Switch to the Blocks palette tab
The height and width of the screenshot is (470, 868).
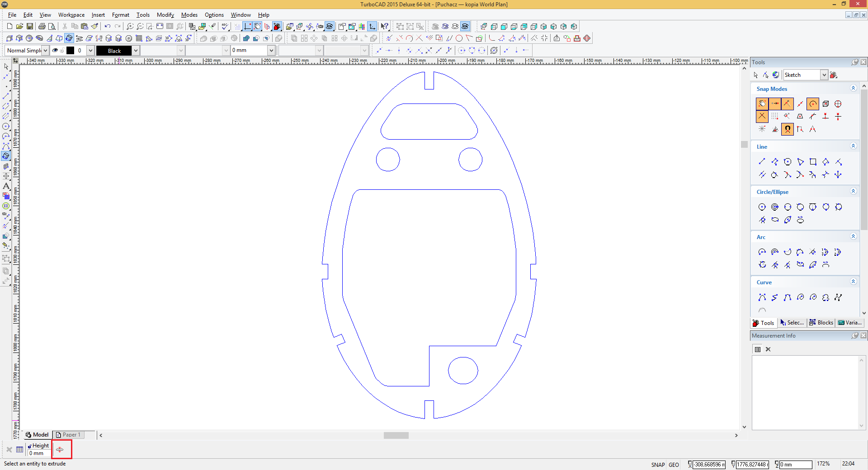[x=821, y=323]
